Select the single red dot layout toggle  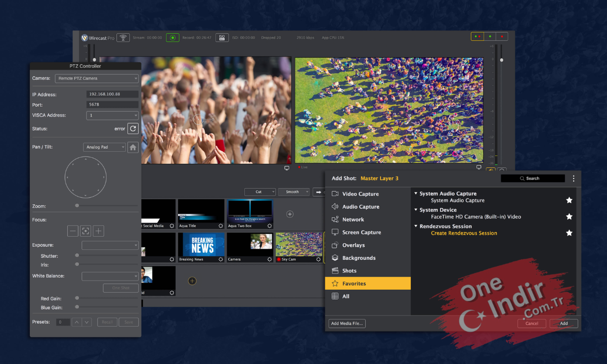tap(502, 36)
